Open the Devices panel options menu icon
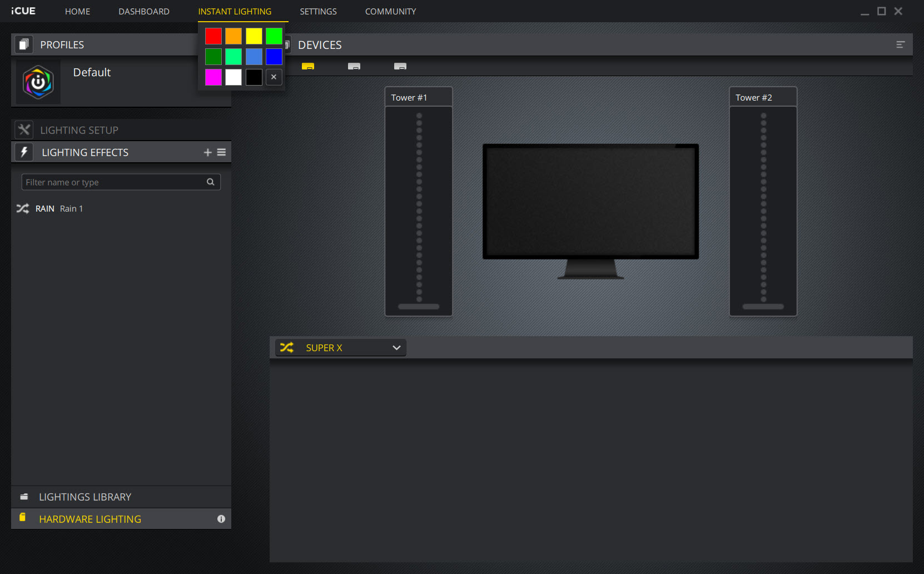 [x=901, y=44]
